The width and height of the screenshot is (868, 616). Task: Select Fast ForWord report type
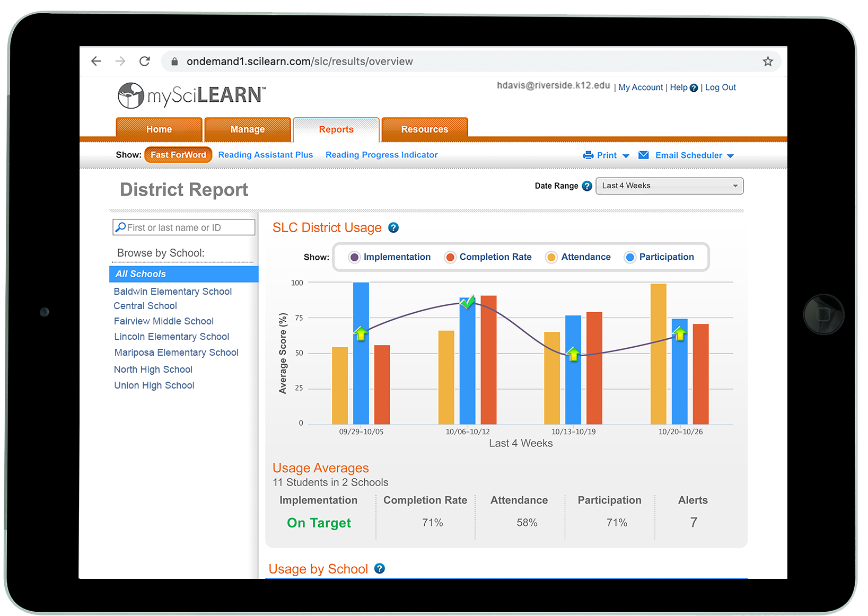[x=178, y=155]
